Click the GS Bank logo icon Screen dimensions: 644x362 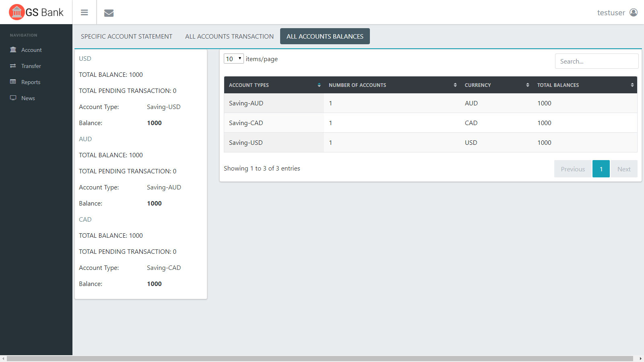[x=17, y=12]
